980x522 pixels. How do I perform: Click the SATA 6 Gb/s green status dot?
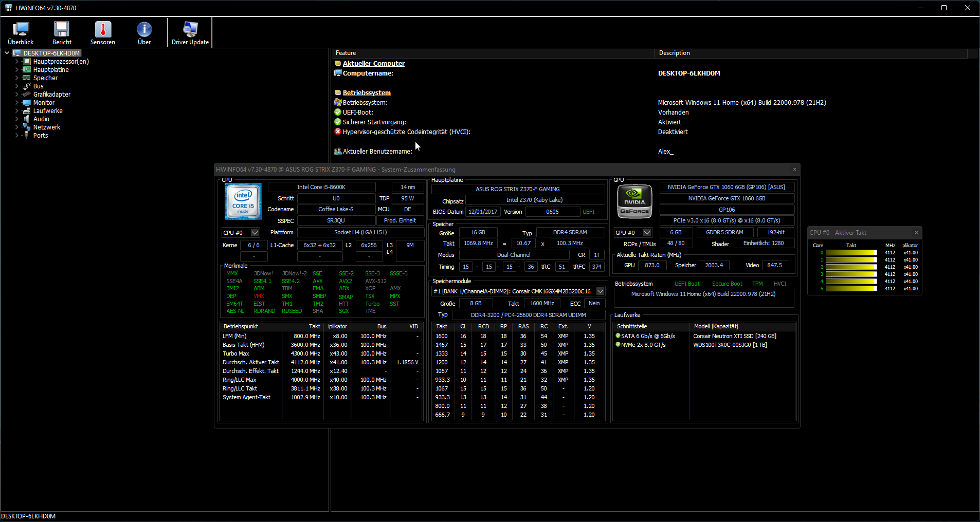[x=618, y=336]
